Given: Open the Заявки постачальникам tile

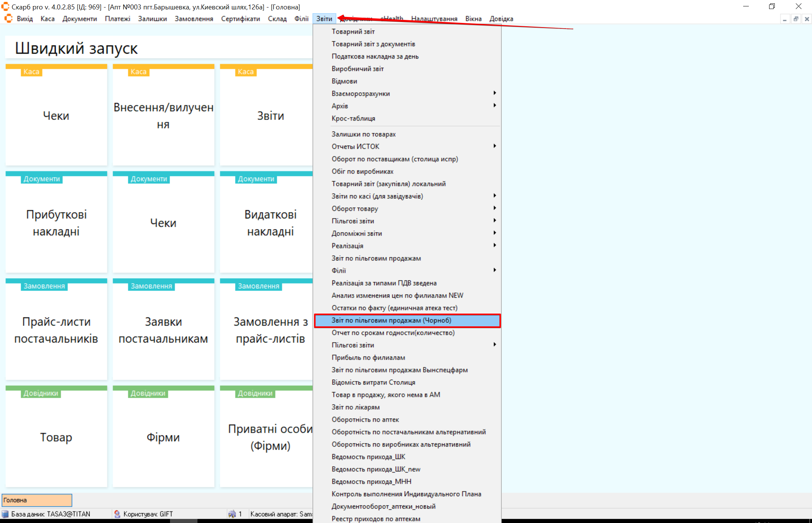Looking at the screenshot, I should pos(164,329).
